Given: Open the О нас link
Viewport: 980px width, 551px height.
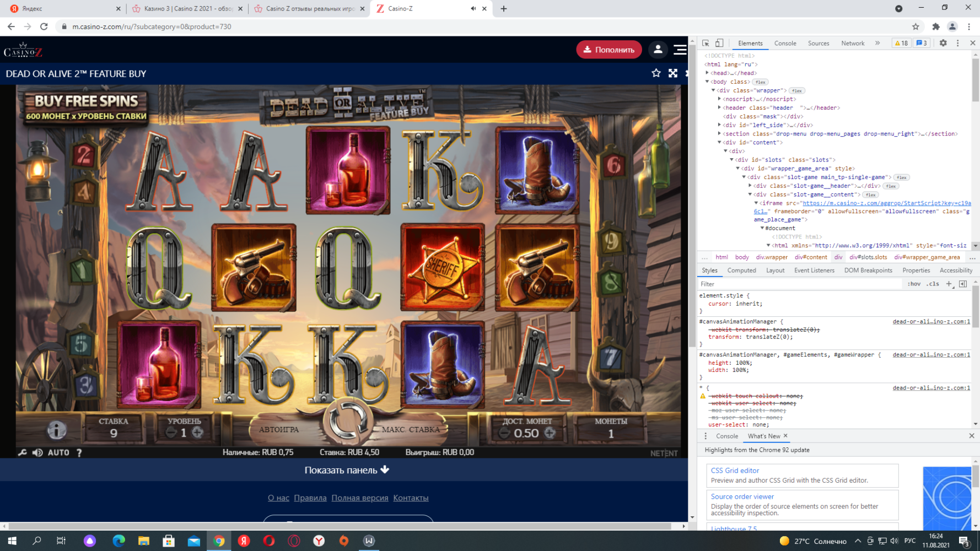Looking at the screenshot, I should tap(278, 498).
